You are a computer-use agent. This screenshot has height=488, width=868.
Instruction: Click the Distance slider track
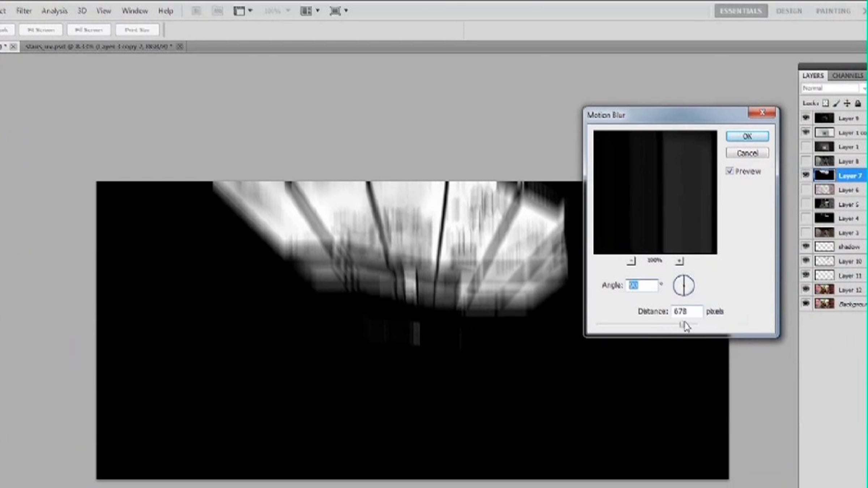pos(637,324)
